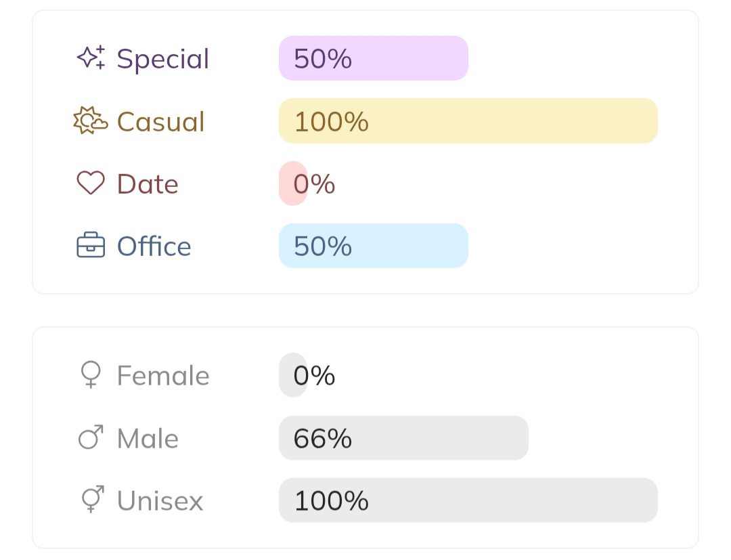Click the small gray Female 0% bar
The image size is (731, 560).
point(293,375)
